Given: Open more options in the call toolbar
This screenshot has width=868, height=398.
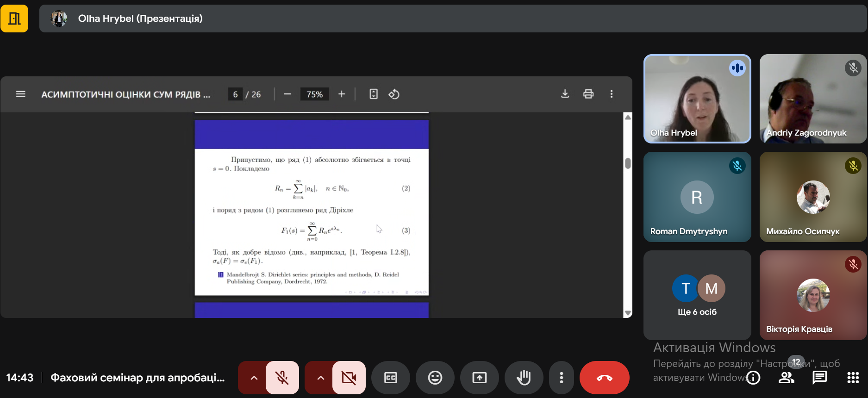Looking at the screenshot, I should click(561, 378).
